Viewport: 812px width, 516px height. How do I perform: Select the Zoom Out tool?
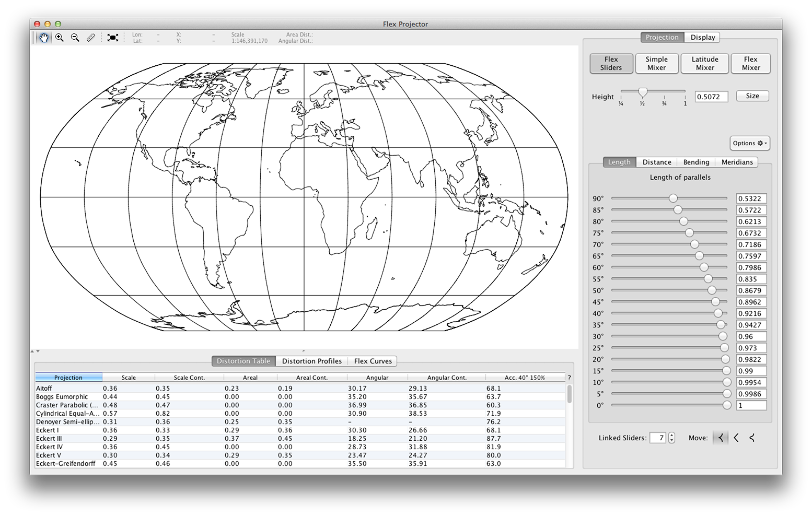coord(75,38)
